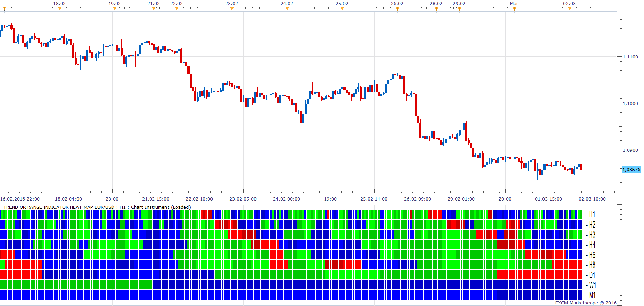Image resolution: width=644 pixels, height=306 pixels.
Task: Click the time axis label 02.03 10:00
Action: point(592,199)
